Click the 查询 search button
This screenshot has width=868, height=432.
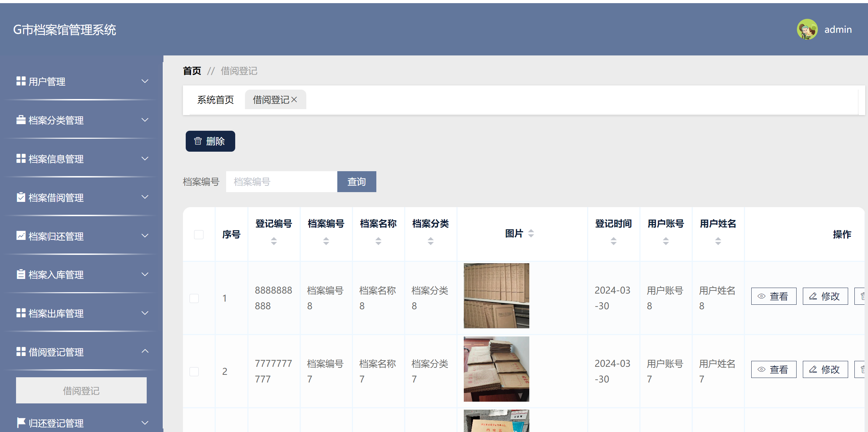coord(356,182)
